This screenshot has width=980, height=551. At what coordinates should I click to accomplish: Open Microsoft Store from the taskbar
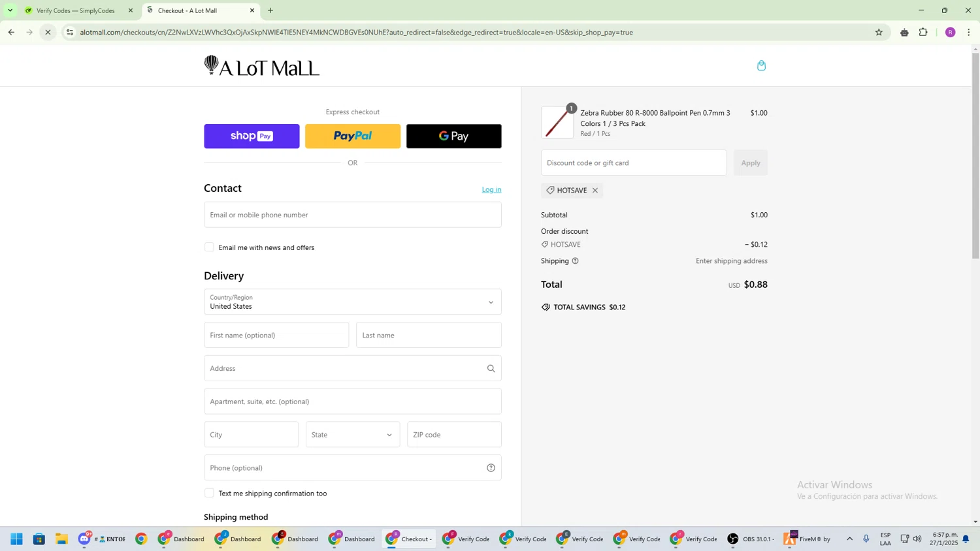(x=39, y=539)
